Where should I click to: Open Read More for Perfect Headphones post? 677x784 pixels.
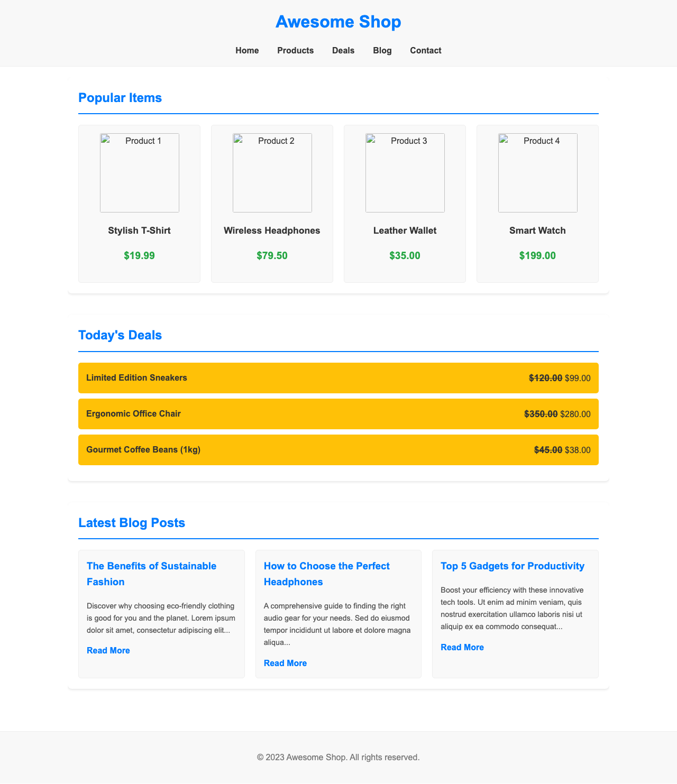(285, 663)
